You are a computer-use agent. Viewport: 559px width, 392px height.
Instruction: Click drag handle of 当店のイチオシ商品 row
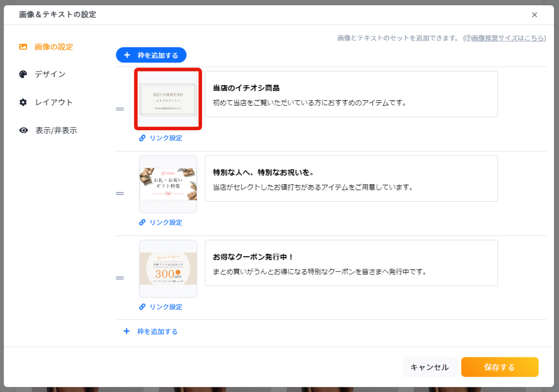click(x=120, y=109)
